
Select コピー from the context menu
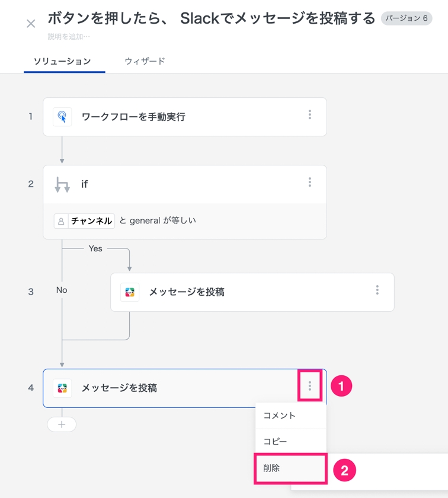coord(276,442)
